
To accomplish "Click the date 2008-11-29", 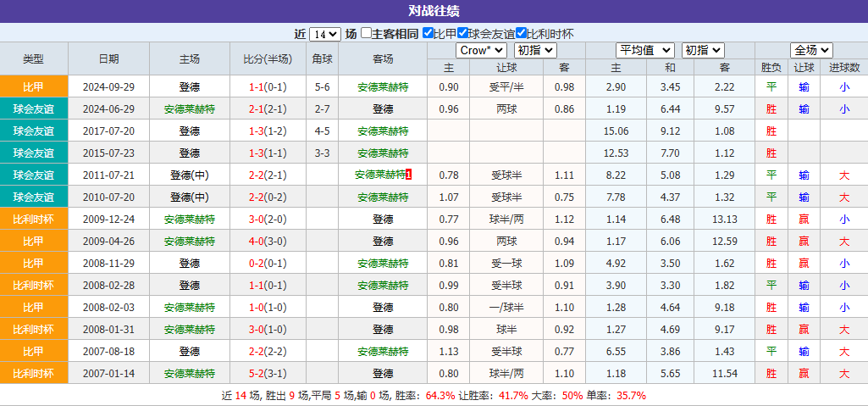I will point(108,263).
